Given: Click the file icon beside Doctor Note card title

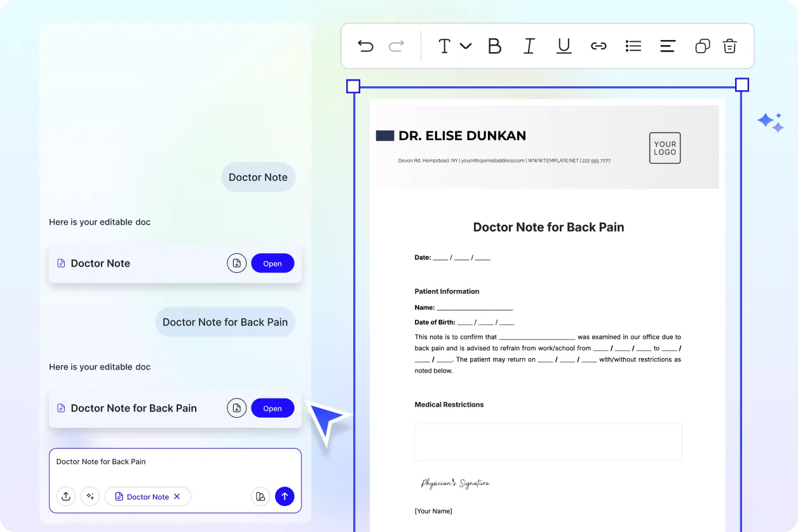Looking at the screenshot, I should 62,263.
